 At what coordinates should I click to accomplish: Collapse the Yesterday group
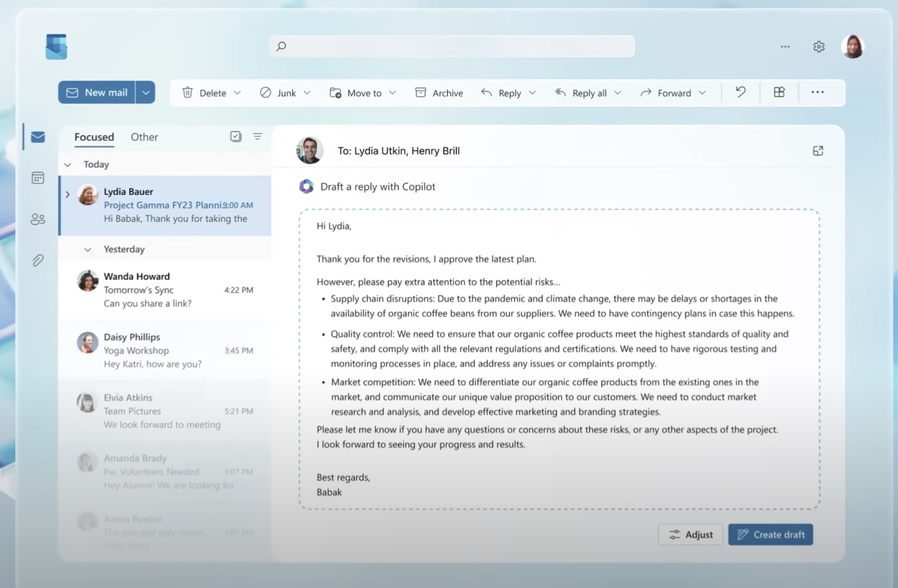coord(87,249)
